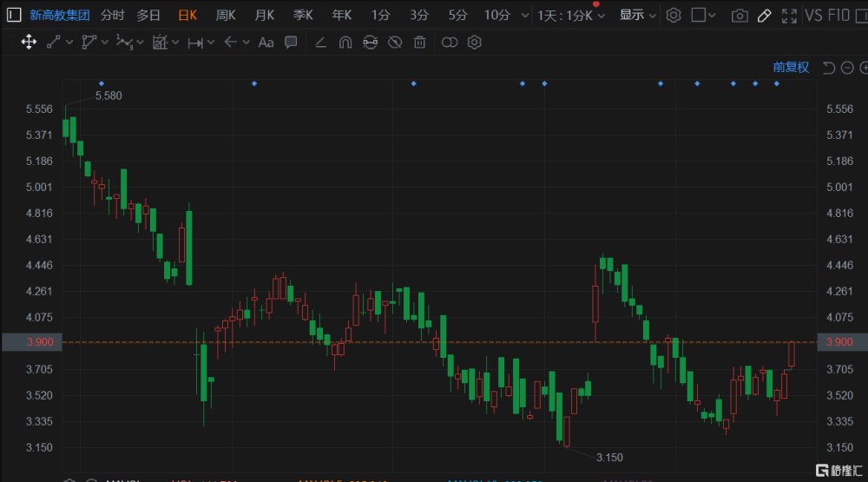This screenshot has width=868, height=482.
Task: Click the trash icon to delete drawings
Action: pos(420,42)
